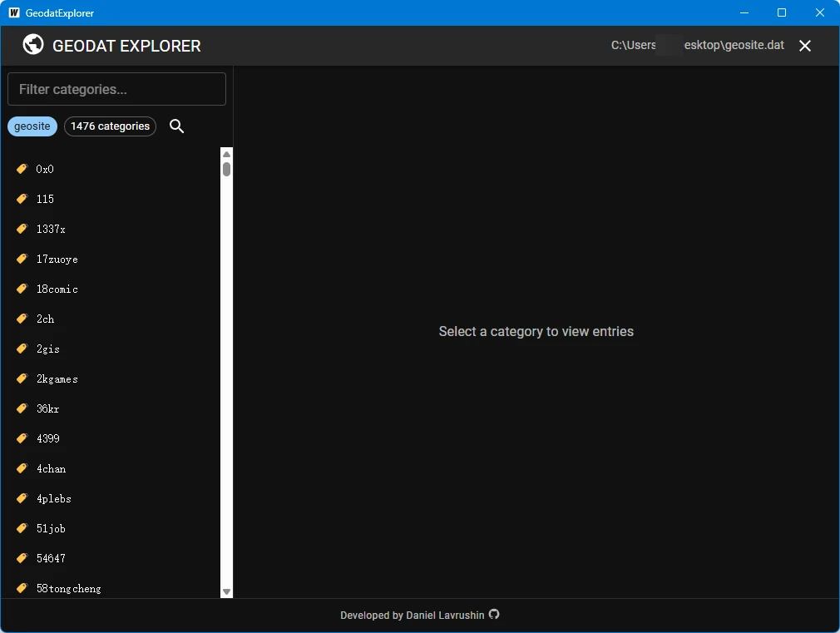Select the 4399 category
The image size is (840, 633).
coord(111,438)
